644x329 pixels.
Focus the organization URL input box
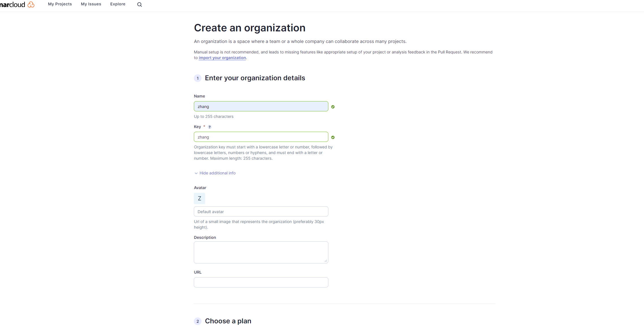(x=261, y=282)
